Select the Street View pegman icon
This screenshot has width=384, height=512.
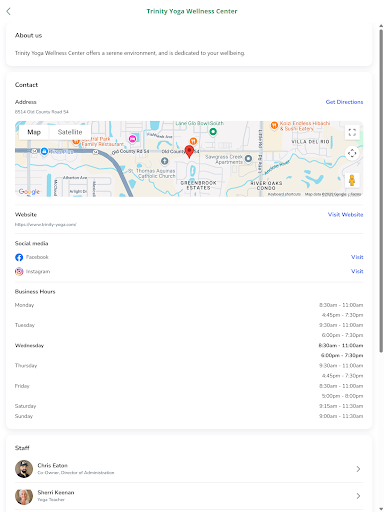[x=352, y=180]
